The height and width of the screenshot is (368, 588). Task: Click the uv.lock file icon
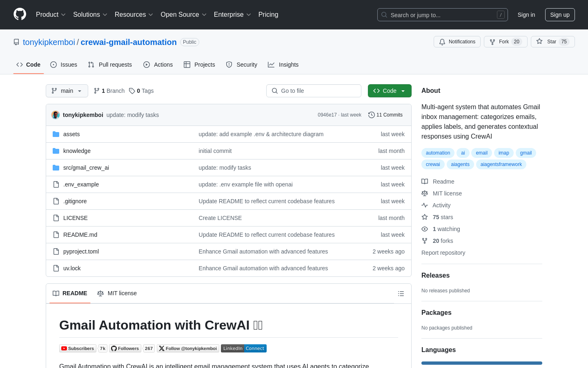pyautogui.click(x=56, y=268)
